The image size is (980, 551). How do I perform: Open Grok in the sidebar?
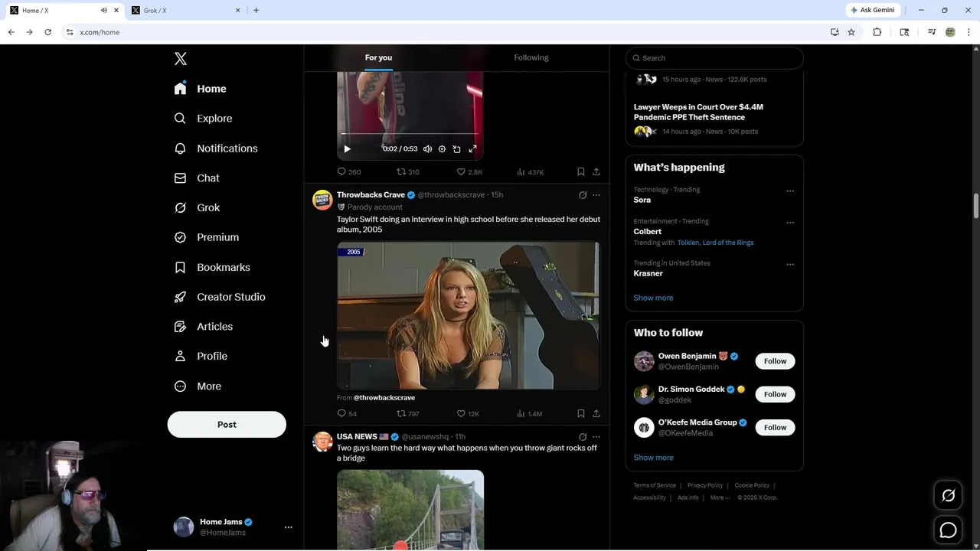tap(197, 207)
